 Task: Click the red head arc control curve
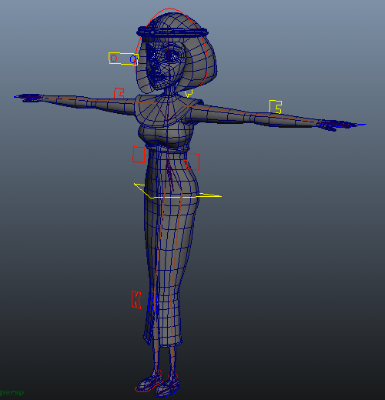(207, 53)
